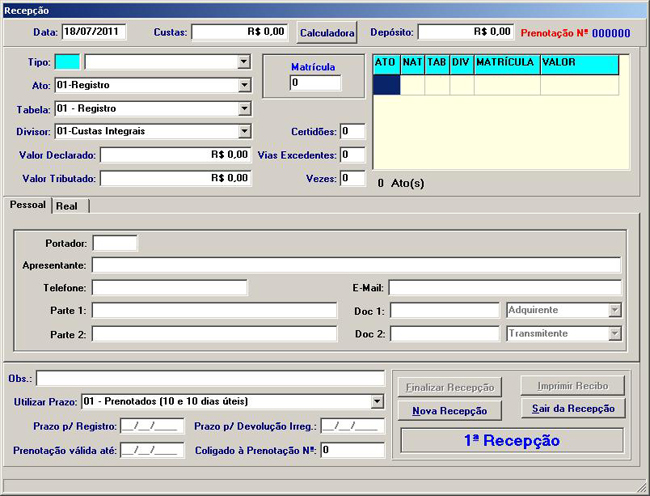Switch to the Real tab
This screenshot has width=650, height=496.
pos(70,206)
